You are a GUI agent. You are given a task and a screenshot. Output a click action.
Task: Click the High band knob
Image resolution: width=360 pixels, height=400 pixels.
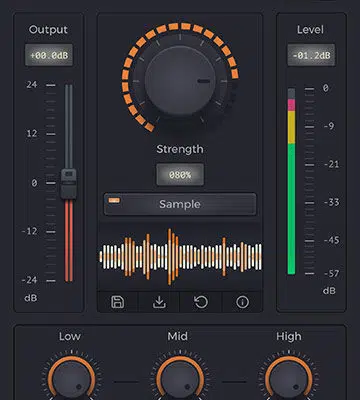point(289,379)
